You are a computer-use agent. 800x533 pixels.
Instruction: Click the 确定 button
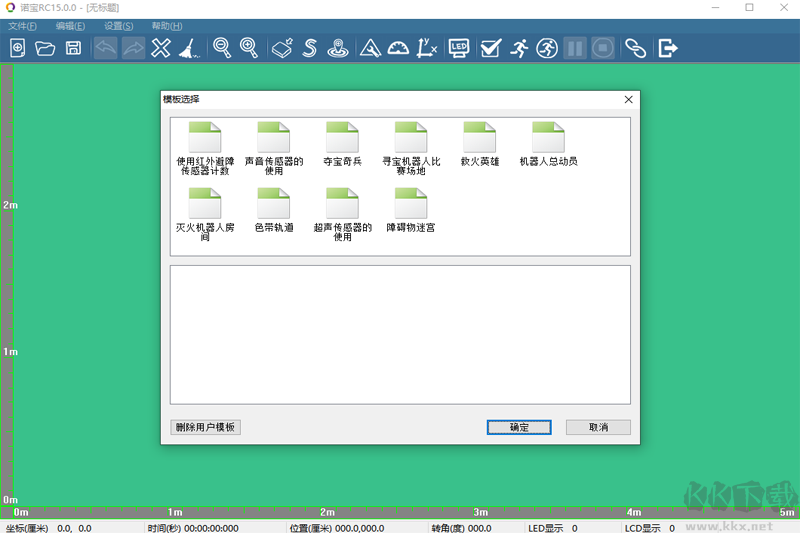pos(519,427)
